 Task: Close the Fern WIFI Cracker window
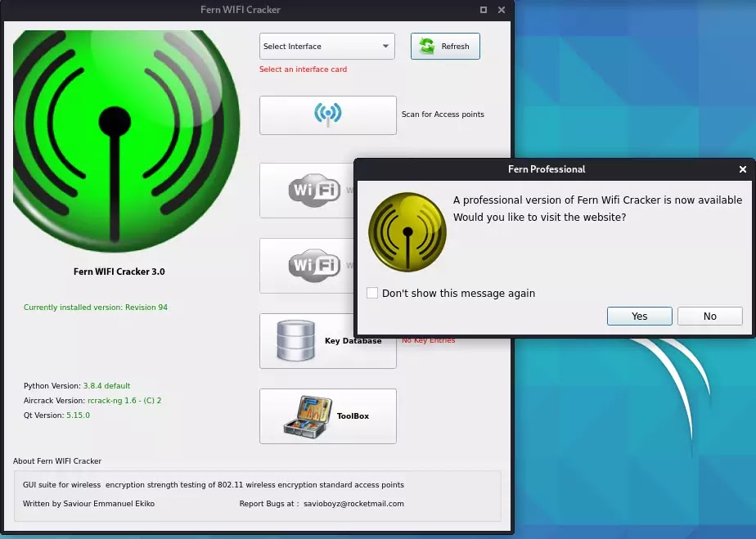click(502, 10)
